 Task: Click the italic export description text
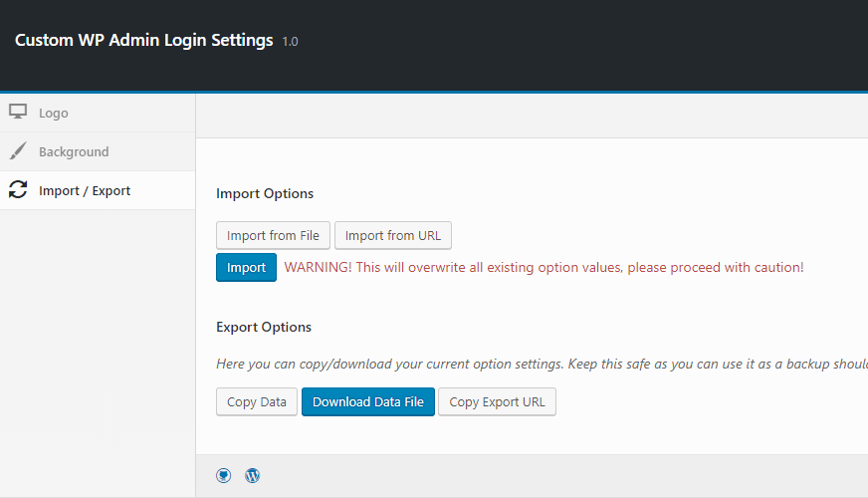point(542,364)
